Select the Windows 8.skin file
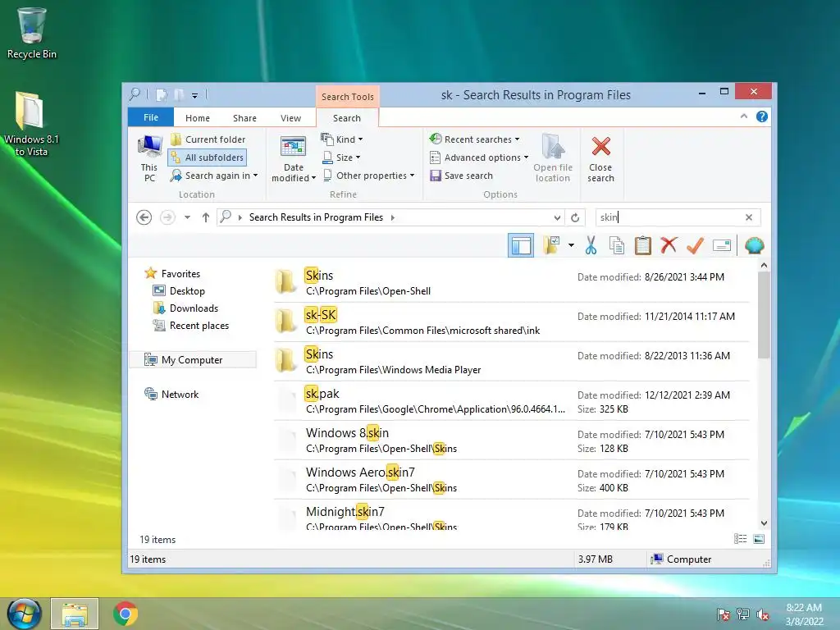 [x=511, y=441]
